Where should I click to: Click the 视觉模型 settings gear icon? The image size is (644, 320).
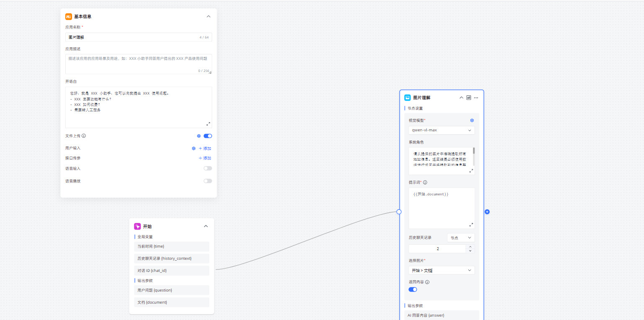[x=472, y=120]
